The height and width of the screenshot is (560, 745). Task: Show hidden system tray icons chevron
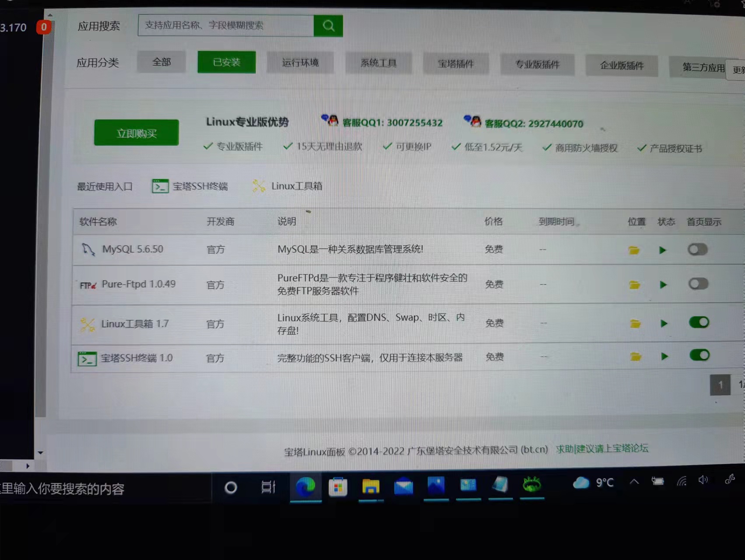[x=634, y=482]
